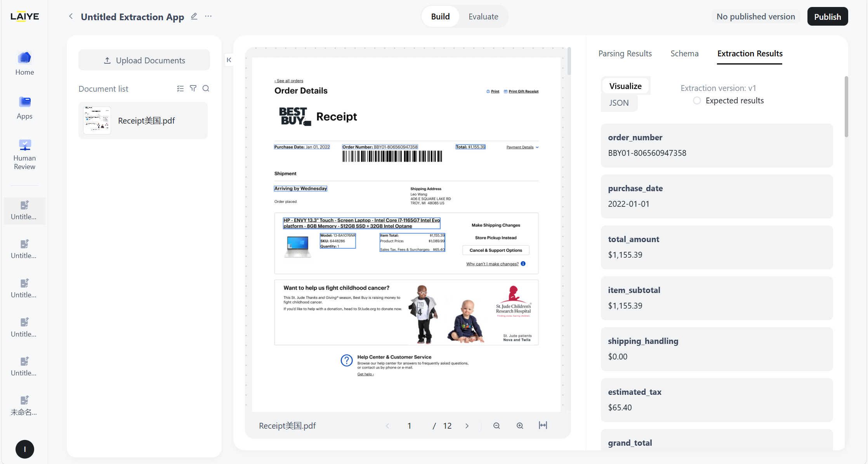Click the Upload Documents button

144,60
